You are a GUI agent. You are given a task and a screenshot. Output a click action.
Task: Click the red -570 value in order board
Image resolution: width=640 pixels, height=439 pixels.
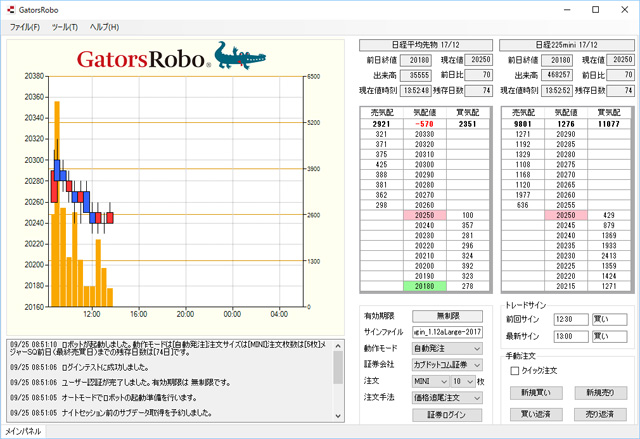(x=425, y=124)
